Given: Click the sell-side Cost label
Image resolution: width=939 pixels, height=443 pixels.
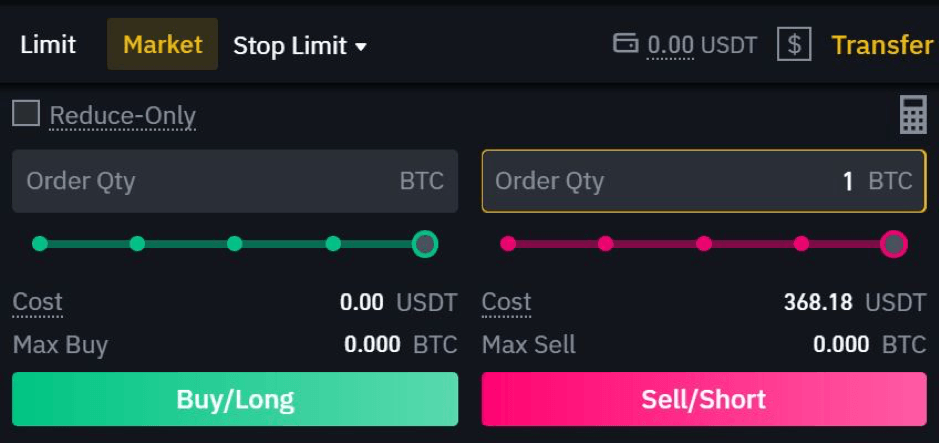Looking at the screenshot, I should tap(507, 302).
